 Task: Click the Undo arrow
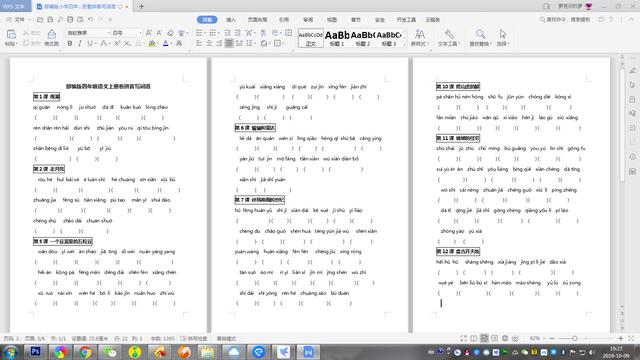[91, 19]
